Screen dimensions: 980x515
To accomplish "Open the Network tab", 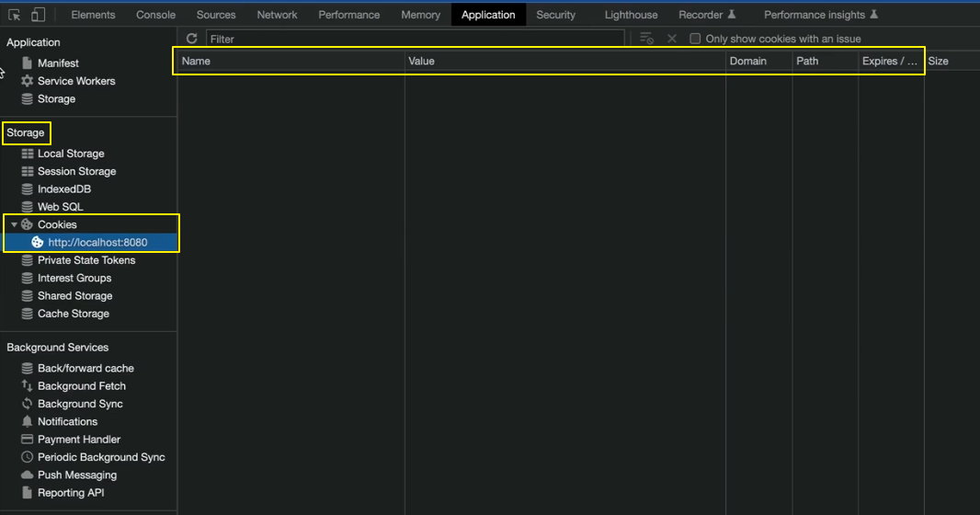I will point(277,15).
